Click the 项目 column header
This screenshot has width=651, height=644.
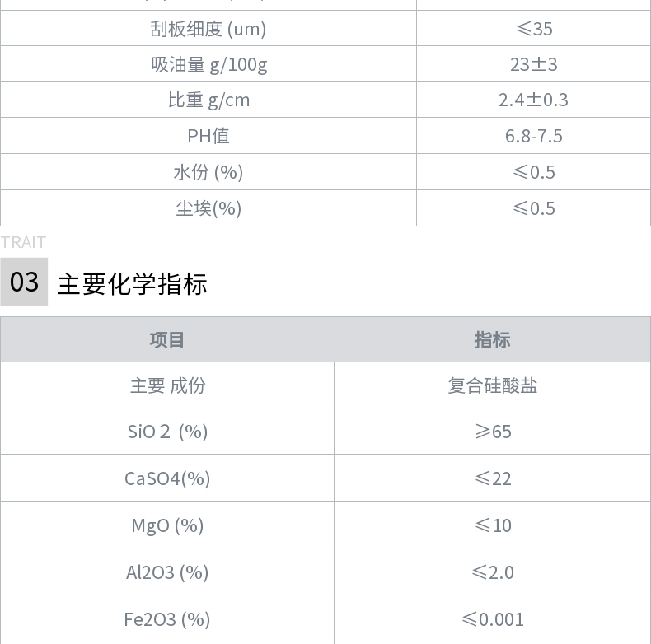pos(167,340)
